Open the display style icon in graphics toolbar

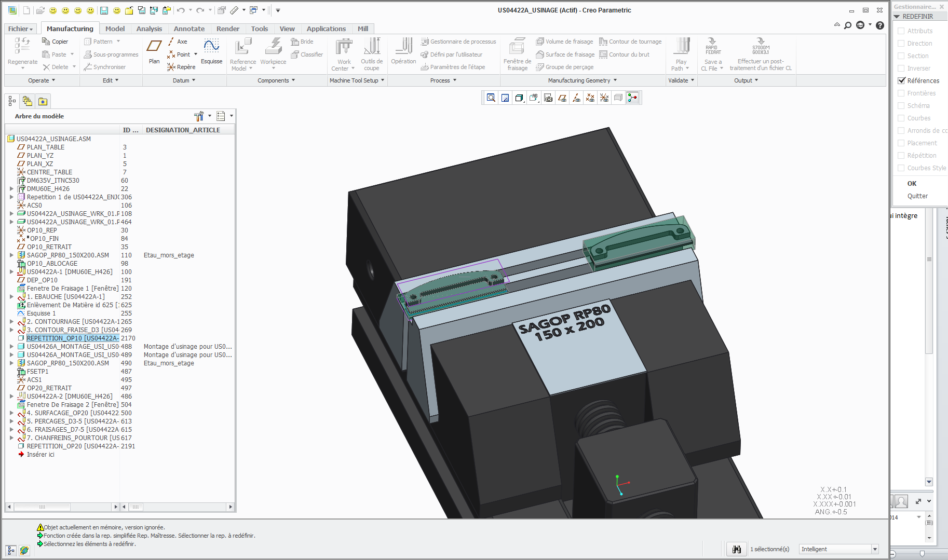click(x=519, y=98)
